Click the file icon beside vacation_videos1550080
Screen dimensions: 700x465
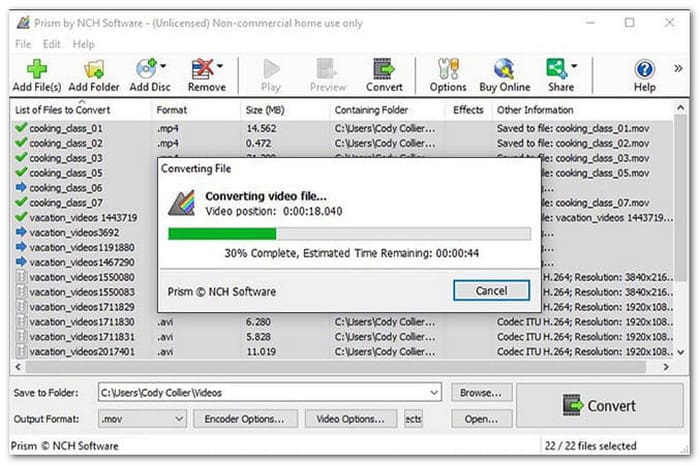tap(21, 277)
